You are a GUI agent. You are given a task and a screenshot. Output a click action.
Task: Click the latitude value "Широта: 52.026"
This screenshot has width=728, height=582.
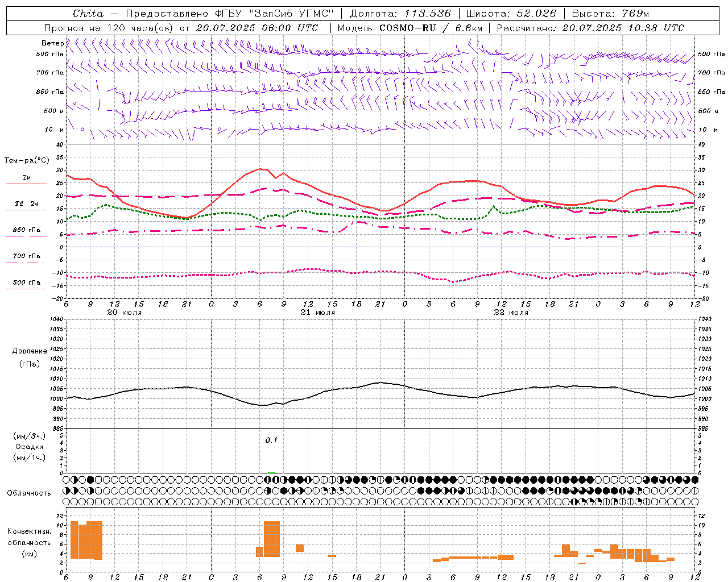pyautogui.click(x=511, y=14)
